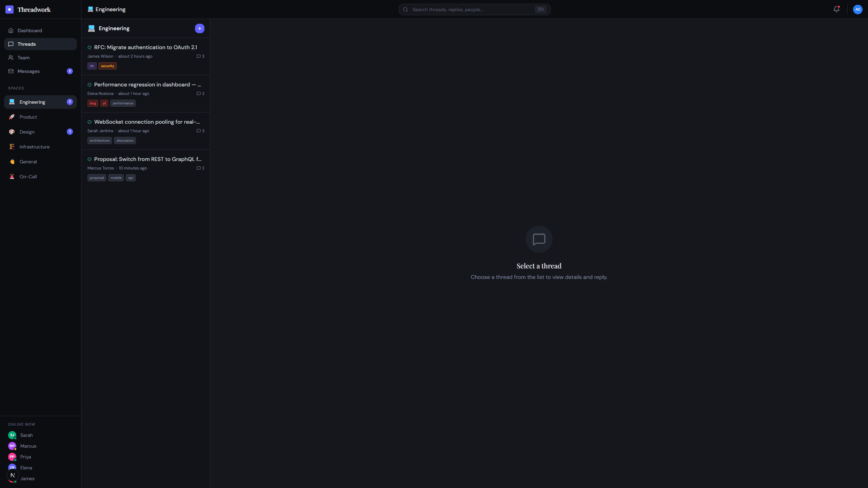
Task: Click the Design palette icon
Action: [x=12, y=132]
